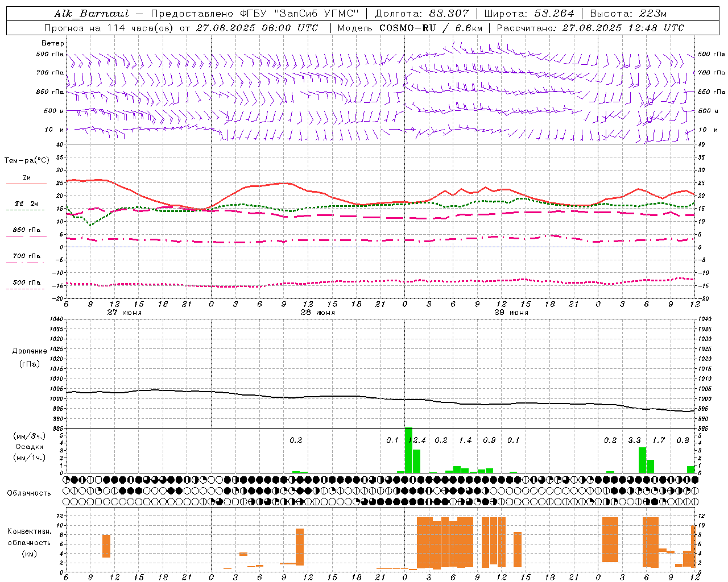Click the red 2м temperature legend line
Screen dimensions: 728x582
tap(26, 184)
